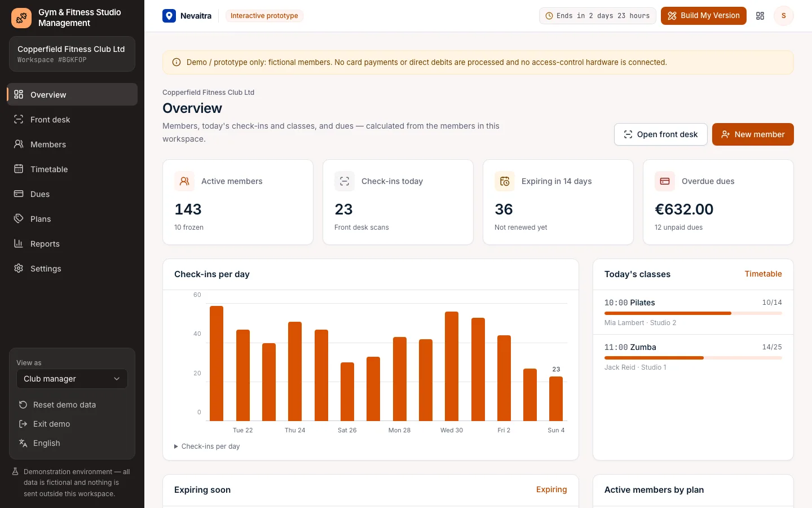Open the apps grid icon in header
Image resolution: width=812 pixels, height=508 pixels.
point(760,16)
